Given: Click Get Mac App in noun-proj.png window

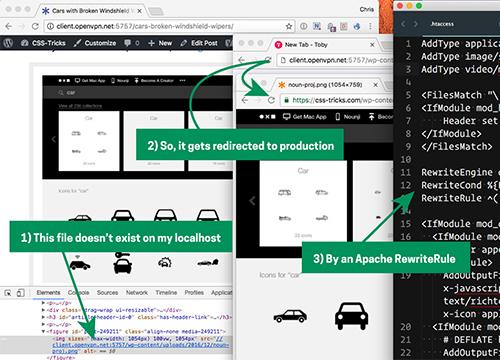Looking at the screenshot, I should [x=305, y=117].
